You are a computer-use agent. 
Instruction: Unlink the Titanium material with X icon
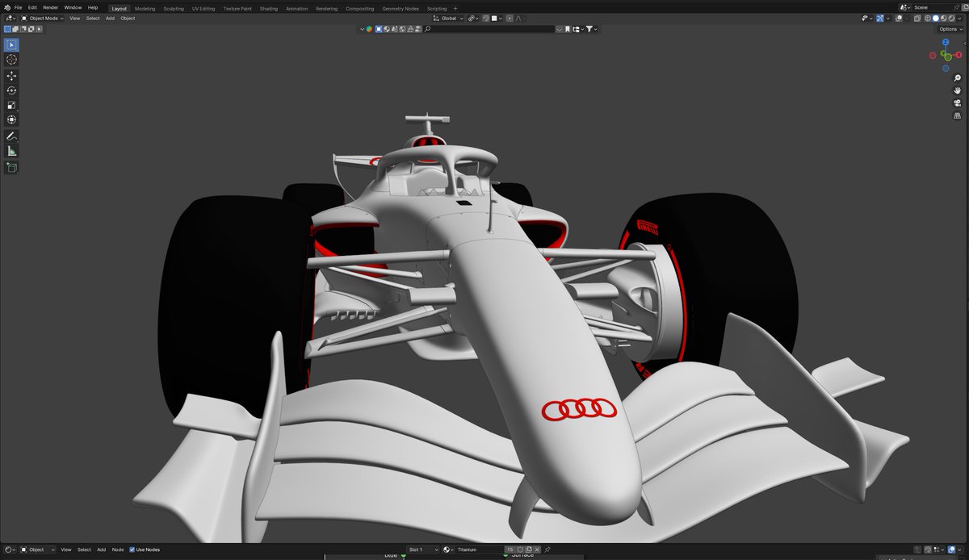[x=537, y=550]
